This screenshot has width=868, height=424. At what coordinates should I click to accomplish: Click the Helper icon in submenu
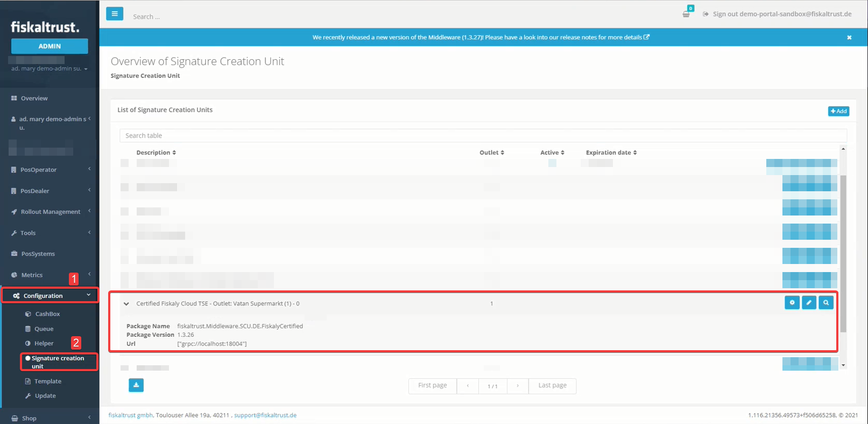(x=28, y=343)
